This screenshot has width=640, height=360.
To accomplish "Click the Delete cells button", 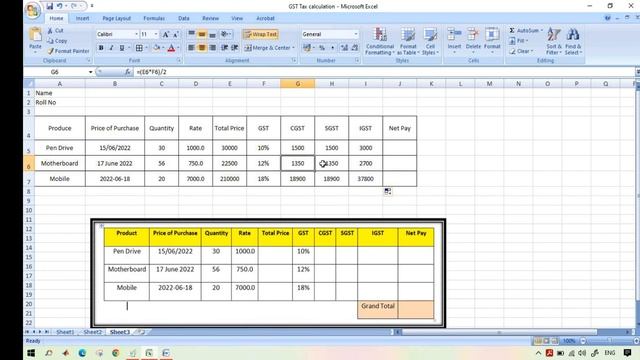I will (473, 39).
